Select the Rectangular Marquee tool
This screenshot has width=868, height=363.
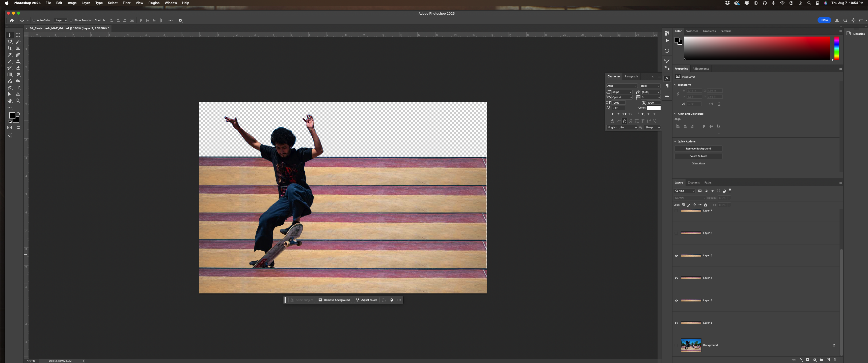[x=18, y=35]
